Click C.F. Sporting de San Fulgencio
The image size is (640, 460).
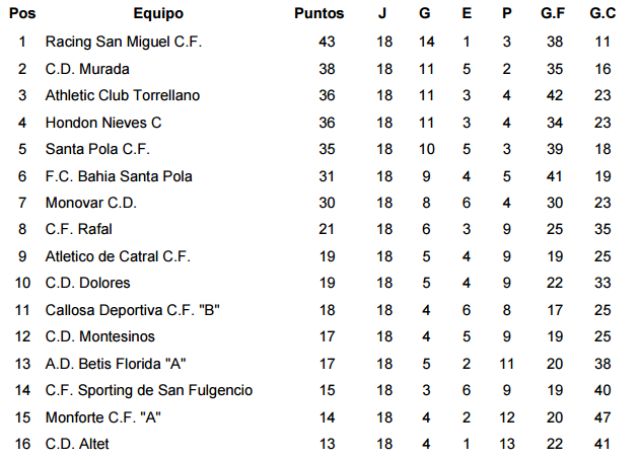pyautogui.click(x=149, y=390)
